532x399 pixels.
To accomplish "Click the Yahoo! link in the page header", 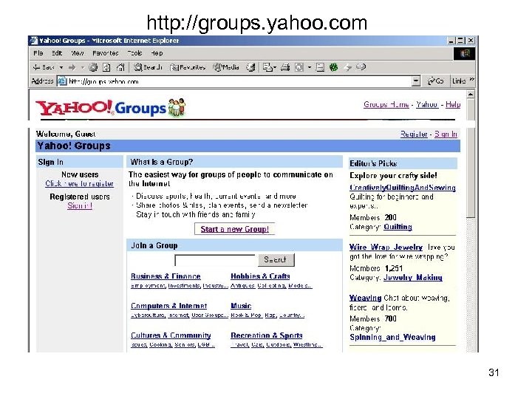I will coord(427,104).
